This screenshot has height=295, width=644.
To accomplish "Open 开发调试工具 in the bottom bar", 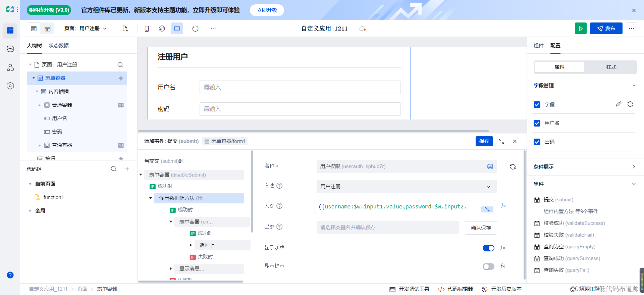I will 410,289.
